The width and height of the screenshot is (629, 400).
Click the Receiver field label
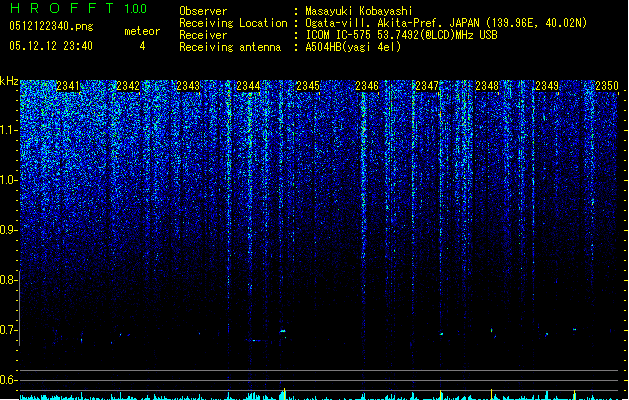click(x=203, y=35)
